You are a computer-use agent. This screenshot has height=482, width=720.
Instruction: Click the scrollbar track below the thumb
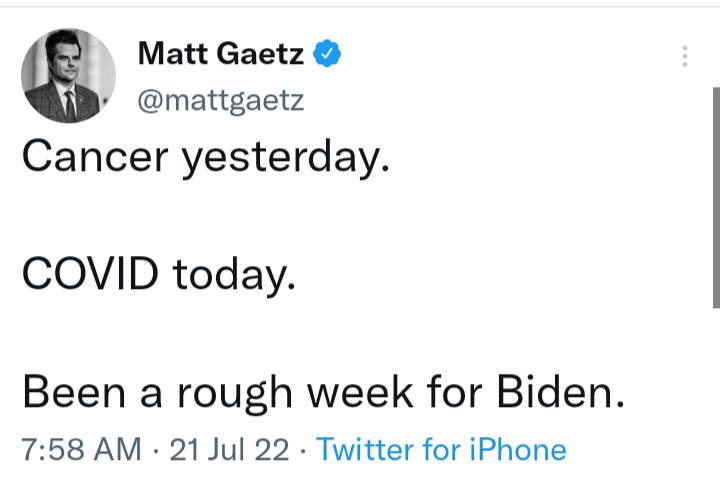(x=714, y=400)
